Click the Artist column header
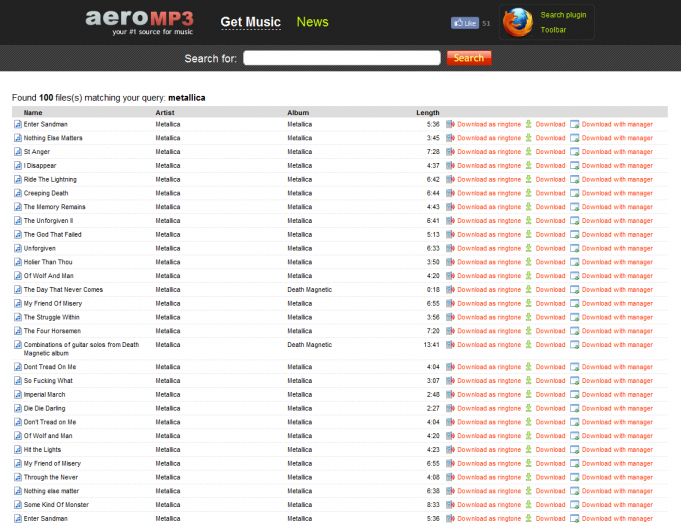The height and width of the screenshot is (525, 681). (x=165, y=112)
